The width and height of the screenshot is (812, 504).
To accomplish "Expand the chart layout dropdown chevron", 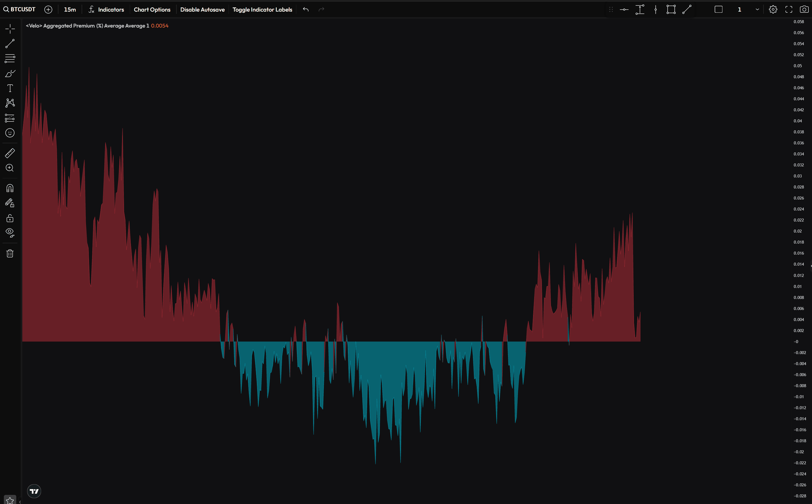I will coord(757,10).
